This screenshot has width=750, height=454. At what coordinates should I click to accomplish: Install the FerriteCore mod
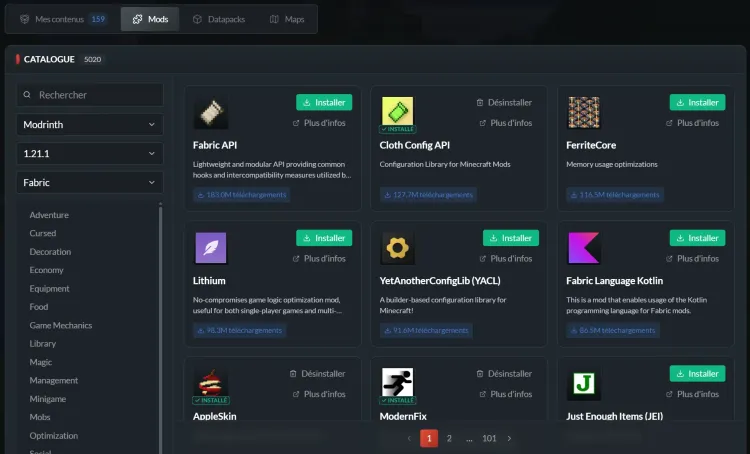[697, 102]
